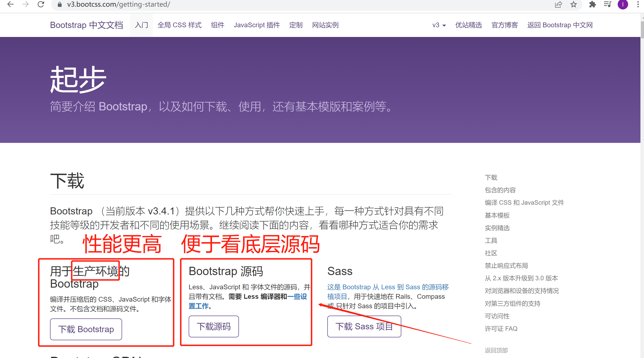This screenshot has width=644, height=358.
Task: Click 下载 Sass 项目 button
Action: (x=364, y=326)
